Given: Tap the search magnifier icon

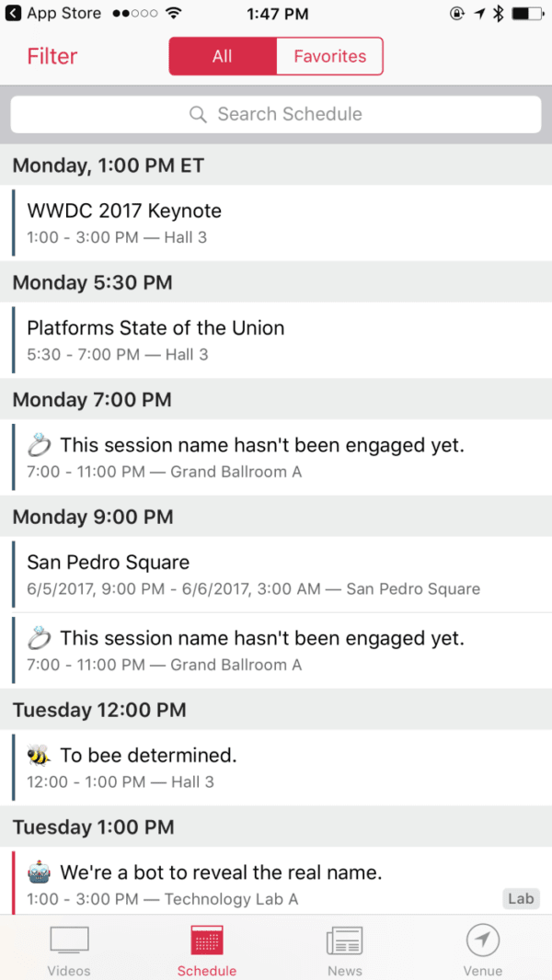Looking at the screenshot, I should [198, 115].
